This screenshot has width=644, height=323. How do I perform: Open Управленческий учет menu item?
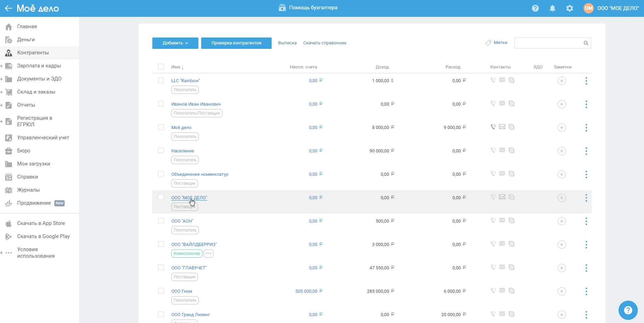(x=43, y=138)
